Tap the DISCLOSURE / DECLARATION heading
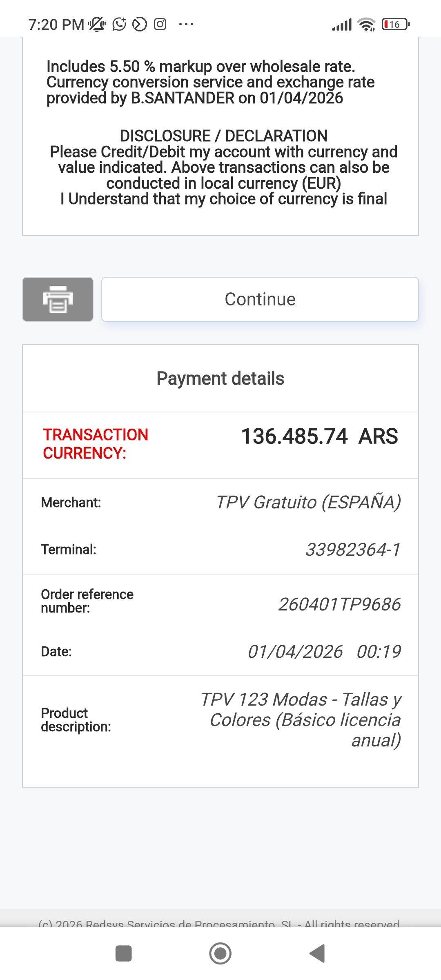This screenshot has width=441, height=980. [223, 136]
